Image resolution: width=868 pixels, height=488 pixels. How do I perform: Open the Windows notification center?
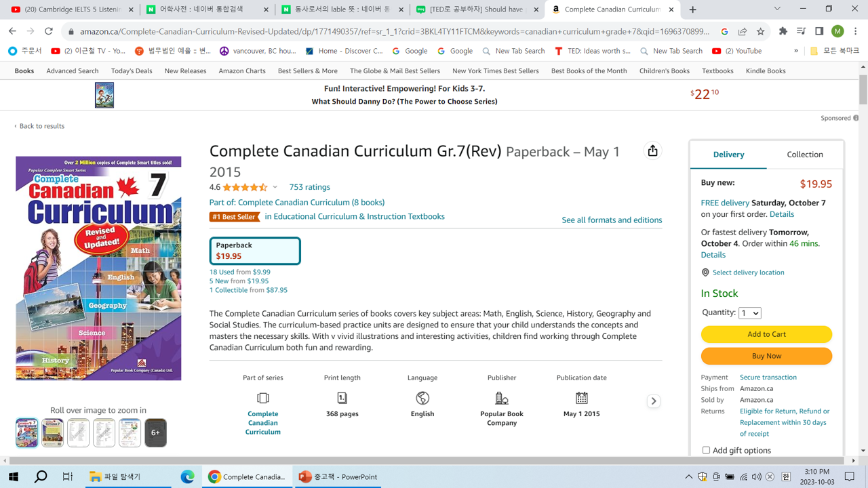pos(850,476)
